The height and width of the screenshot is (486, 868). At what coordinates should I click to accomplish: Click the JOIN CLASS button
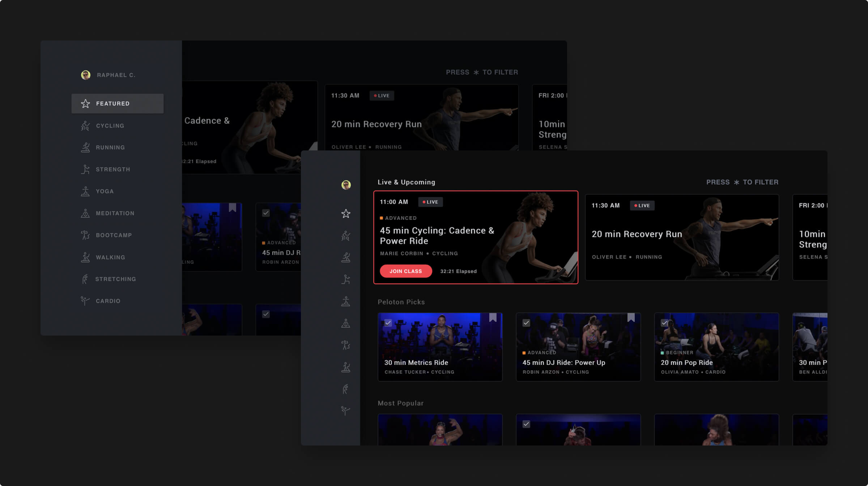pos(406,271)
